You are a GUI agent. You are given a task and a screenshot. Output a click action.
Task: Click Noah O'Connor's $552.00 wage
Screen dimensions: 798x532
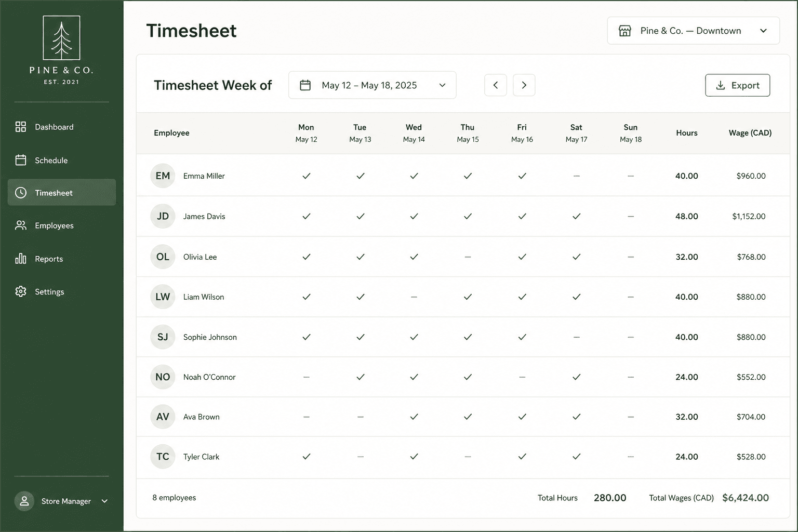click(x=751, y=377)
